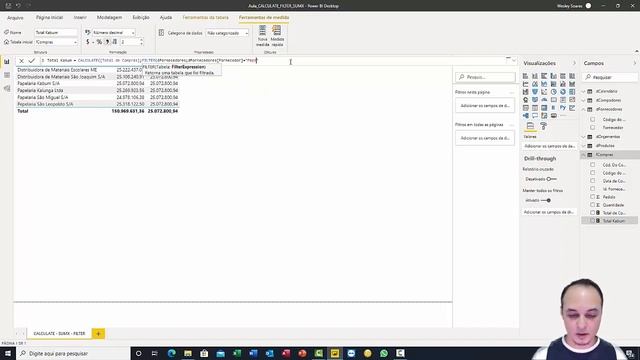
Task: Switch to Data view in left sidebar
Action: 7,75
